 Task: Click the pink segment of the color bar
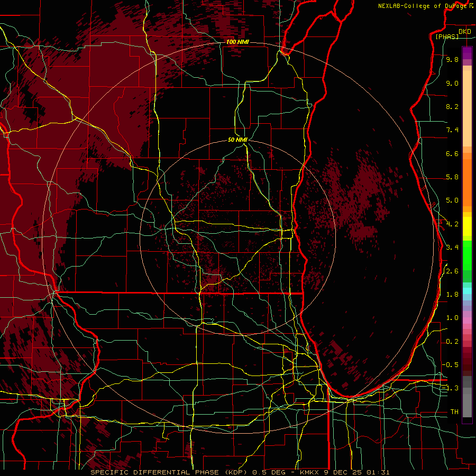coord(467,321)
